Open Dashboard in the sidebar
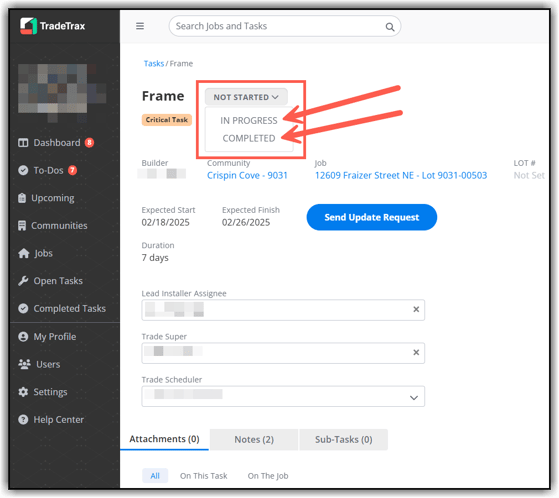 pos(57,143)
